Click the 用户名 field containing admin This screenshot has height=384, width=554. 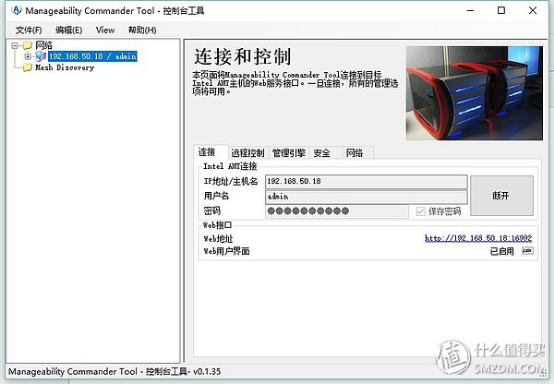tap(366, 197)
